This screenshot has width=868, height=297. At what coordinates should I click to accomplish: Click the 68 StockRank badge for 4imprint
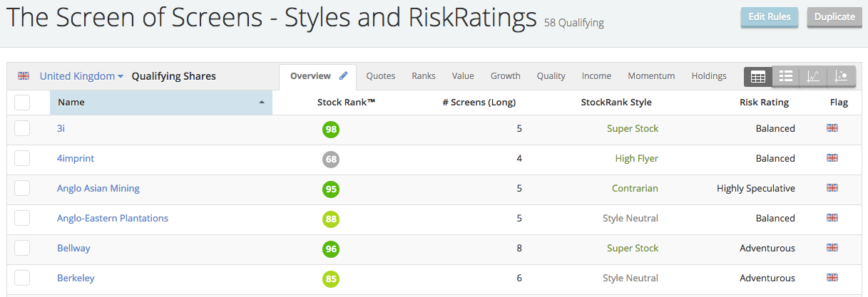[x=331, y=160]
